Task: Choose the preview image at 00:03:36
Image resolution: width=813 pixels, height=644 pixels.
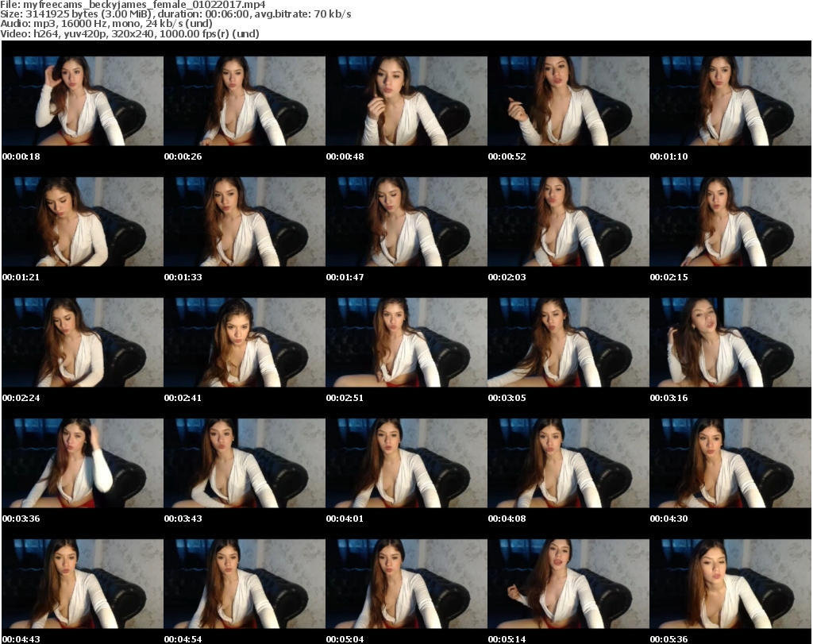Action: pyautogui.click(x=83, y=464)
